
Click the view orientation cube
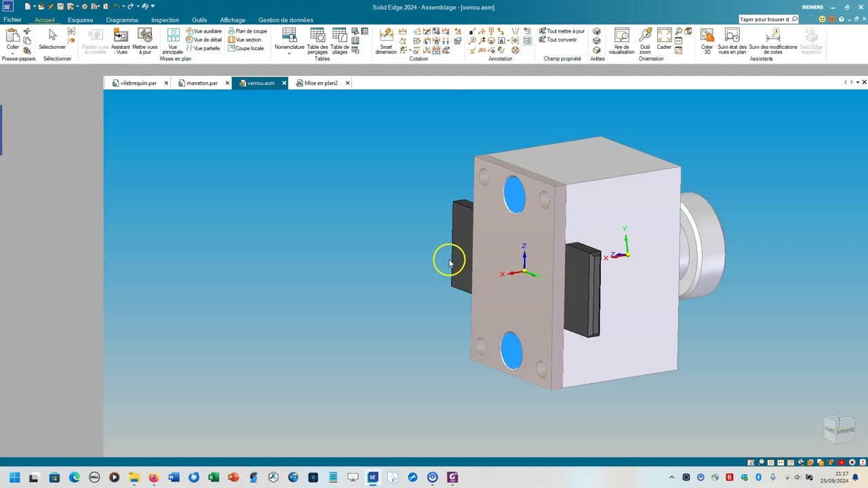(840, 429)
